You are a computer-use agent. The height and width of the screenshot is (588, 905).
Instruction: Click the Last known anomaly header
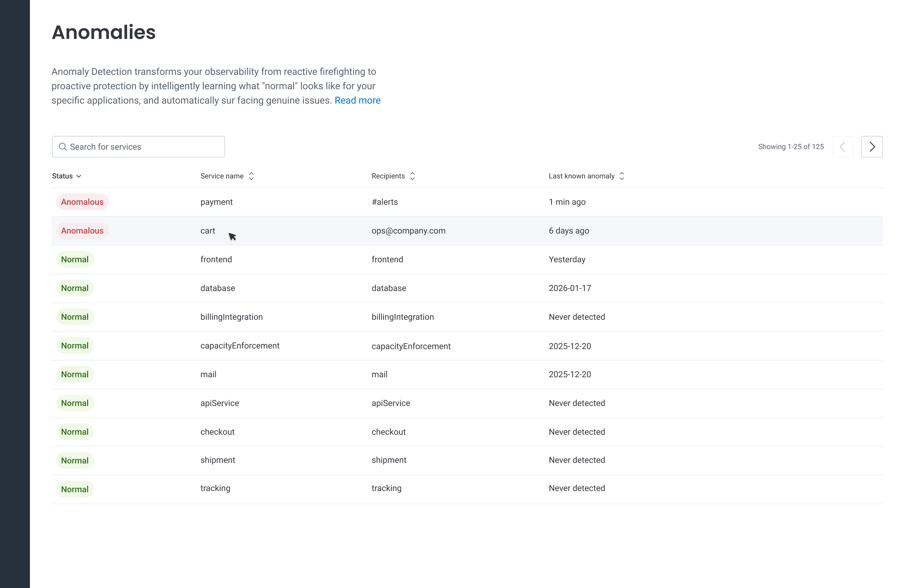point(581,176)
